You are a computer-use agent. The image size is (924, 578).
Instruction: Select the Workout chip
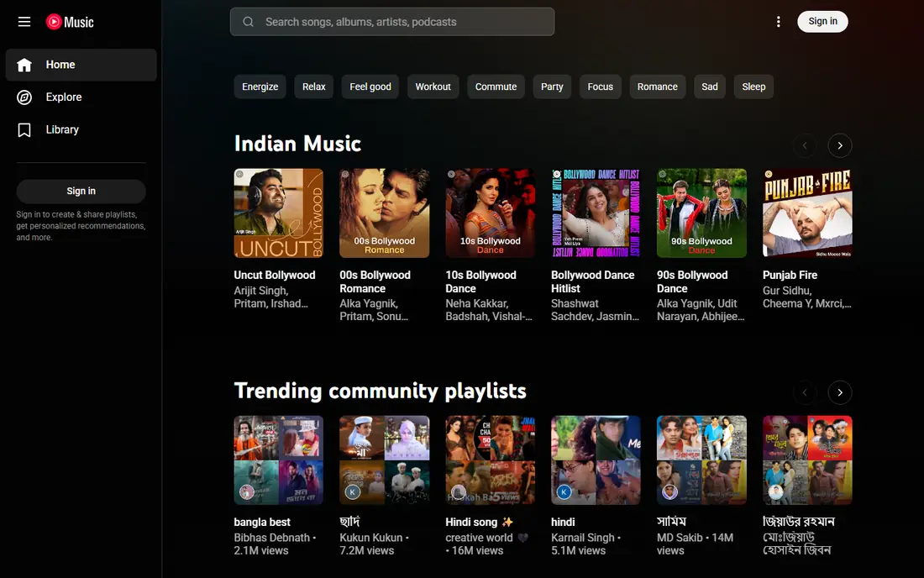[433, 87]
